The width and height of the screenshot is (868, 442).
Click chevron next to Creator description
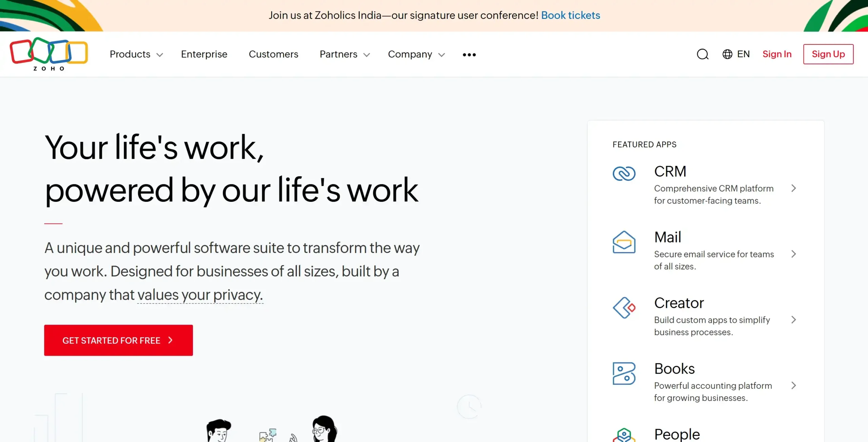(x=793, y=320)
